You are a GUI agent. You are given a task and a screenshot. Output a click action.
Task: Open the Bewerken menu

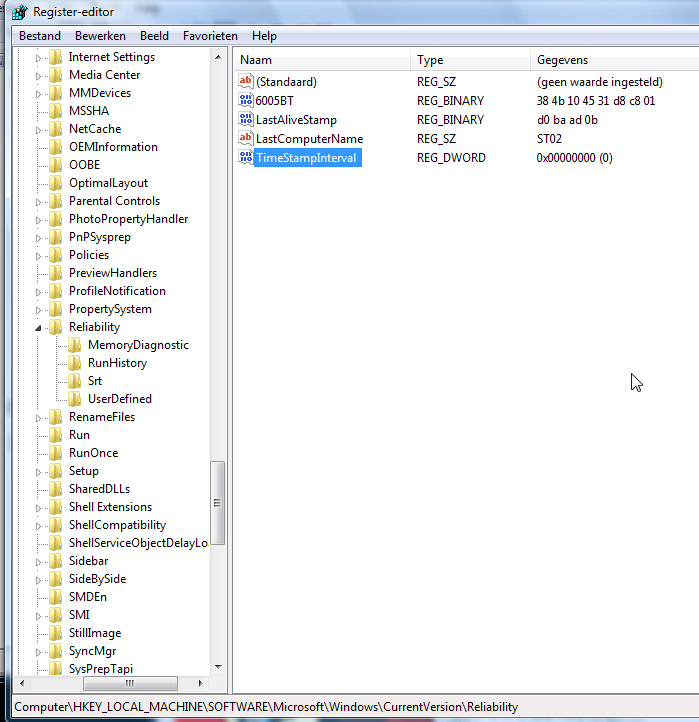100,36
